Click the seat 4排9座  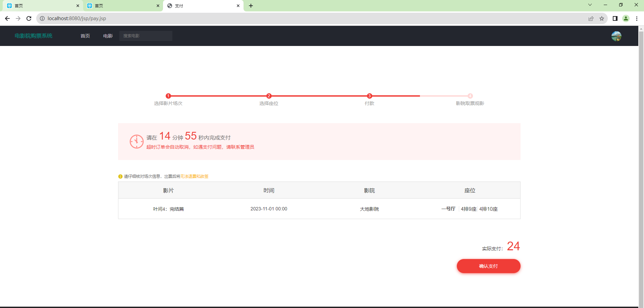pyautogui.click(x=469, y=209)
